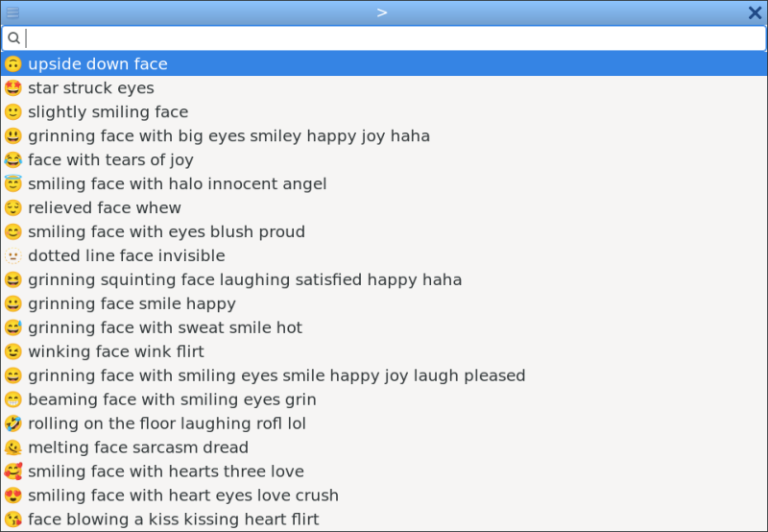768x532 pixels.
Task: Focus the emoji search text field
Action: click(x=394, y=38)
